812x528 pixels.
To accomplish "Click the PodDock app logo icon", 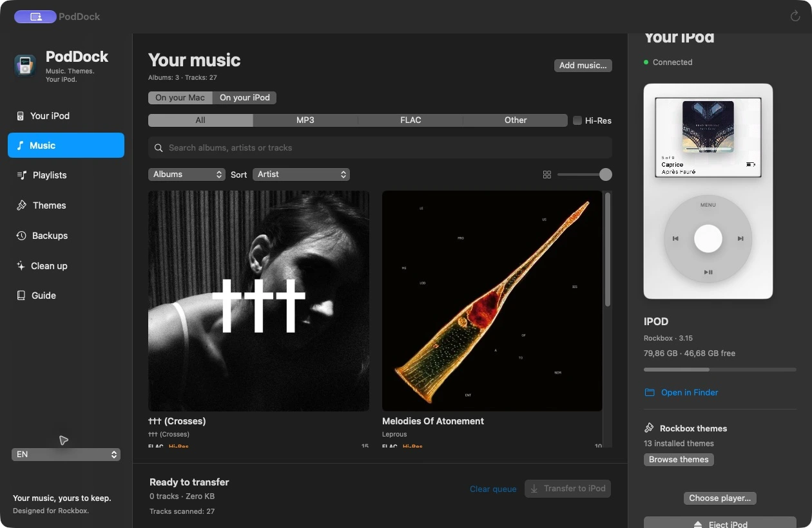I will click(x=25, y=66).
